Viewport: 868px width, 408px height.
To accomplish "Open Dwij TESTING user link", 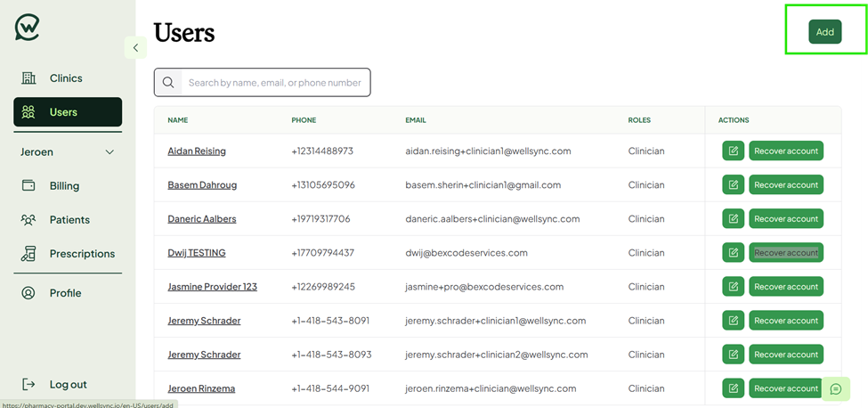I will tap(197, 252).
